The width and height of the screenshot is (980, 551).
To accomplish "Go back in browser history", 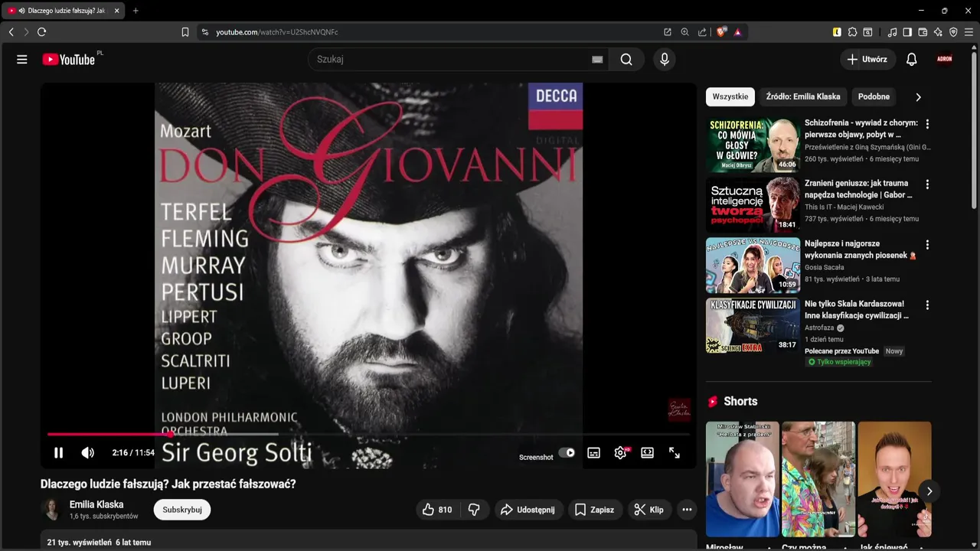I will coord(11,32).
